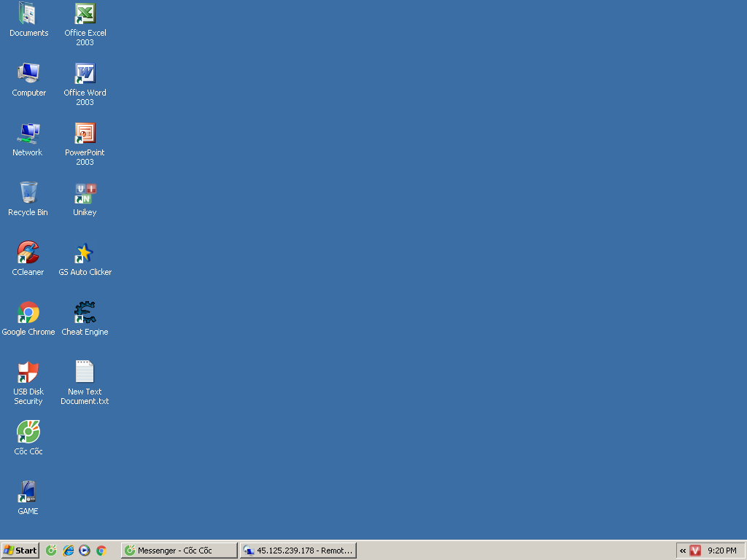Viewport: 747px width, 560px height.
Task: Select the CCleaner shortcut icon
Action: tap(28, 259)
